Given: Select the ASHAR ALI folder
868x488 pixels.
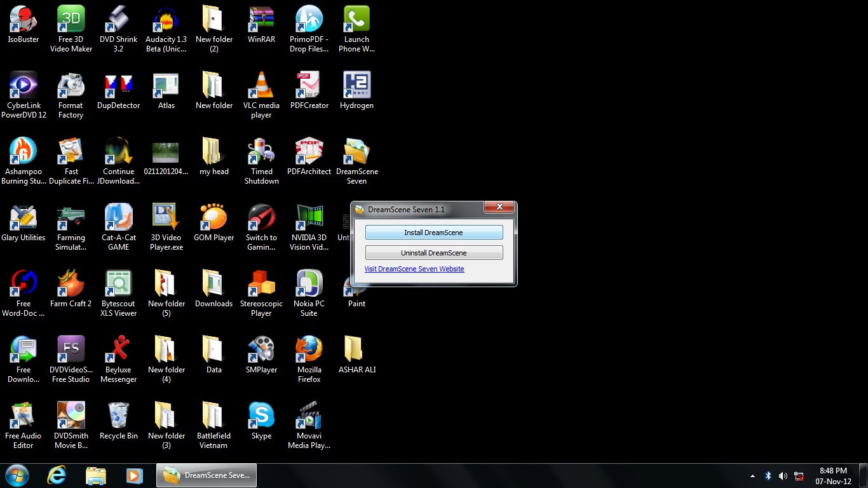Looking at the screenshot, I should tap(357, 356).
